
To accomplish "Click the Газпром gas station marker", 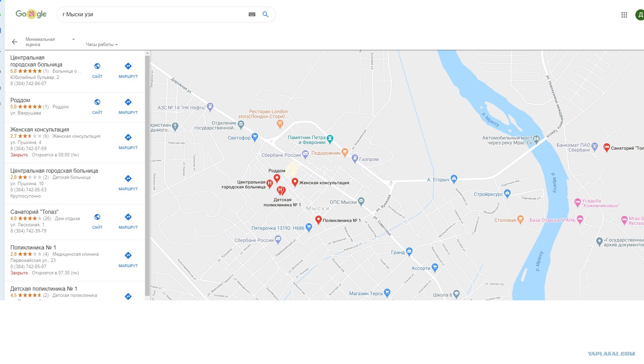I will pos(354,159).
